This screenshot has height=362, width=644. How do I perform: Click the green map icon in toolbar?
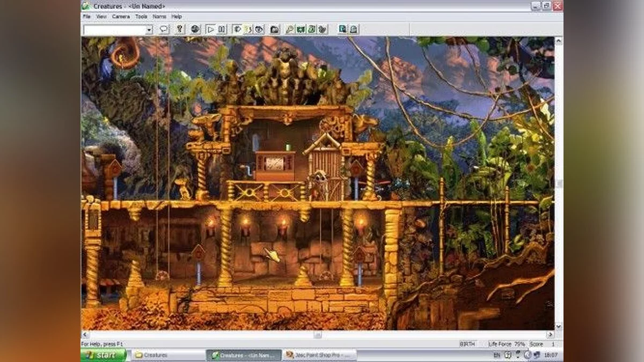[x=301, y=29]
